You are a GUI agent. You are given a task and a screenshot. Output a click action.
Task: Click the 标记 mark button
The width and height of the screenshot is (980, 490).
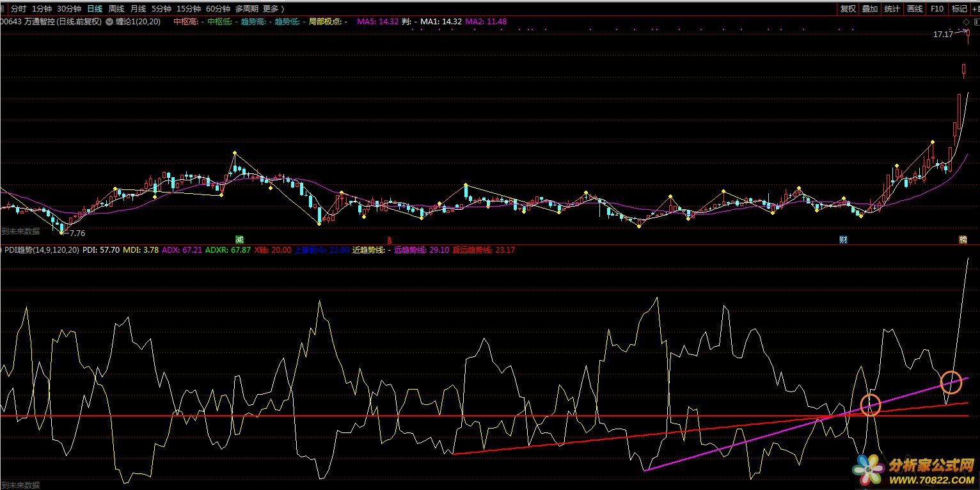point(960,9)
